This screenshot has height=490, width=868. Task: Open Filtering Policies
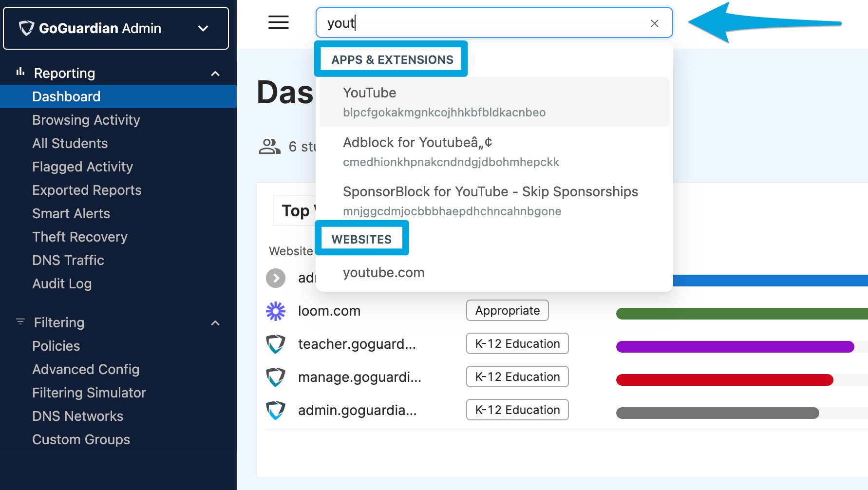56,346
